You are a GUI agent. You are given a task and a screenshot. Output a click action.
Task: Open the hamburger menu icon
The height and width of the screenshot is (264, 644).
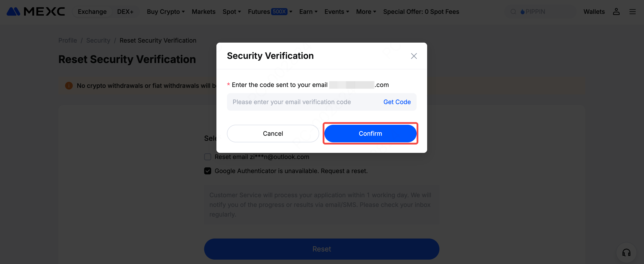[632, 12]
